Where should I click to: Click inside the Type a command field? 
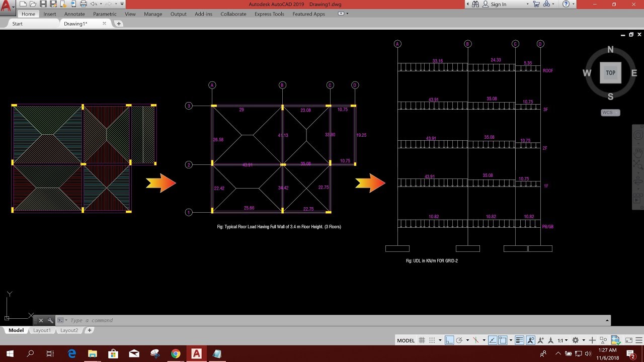pos(201,320)
